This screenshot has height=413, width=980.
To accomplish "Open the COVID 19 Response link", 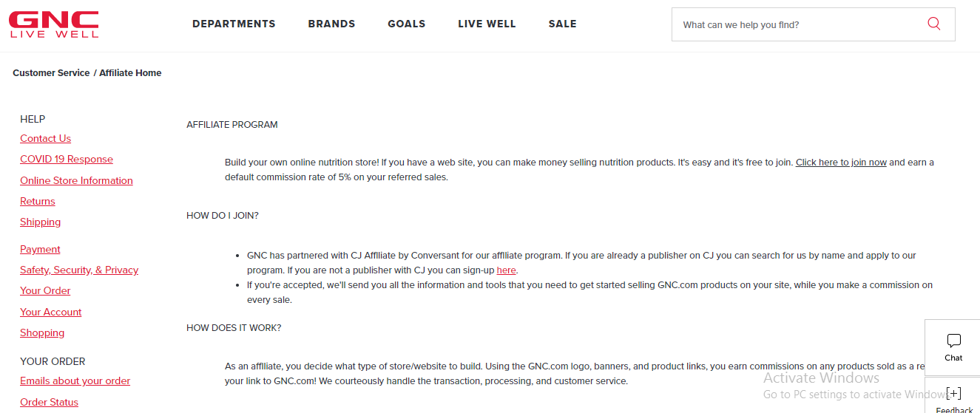I will point(67,159).
